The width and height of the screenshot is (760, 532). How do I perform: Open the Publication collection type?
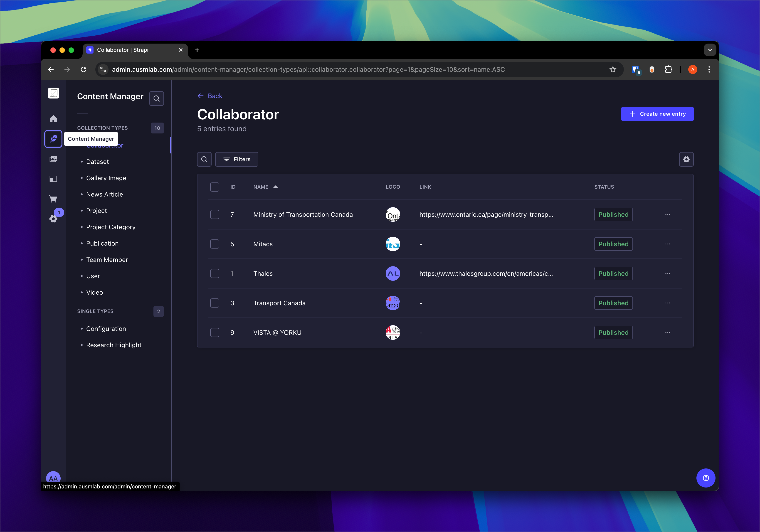click(102, 243)
